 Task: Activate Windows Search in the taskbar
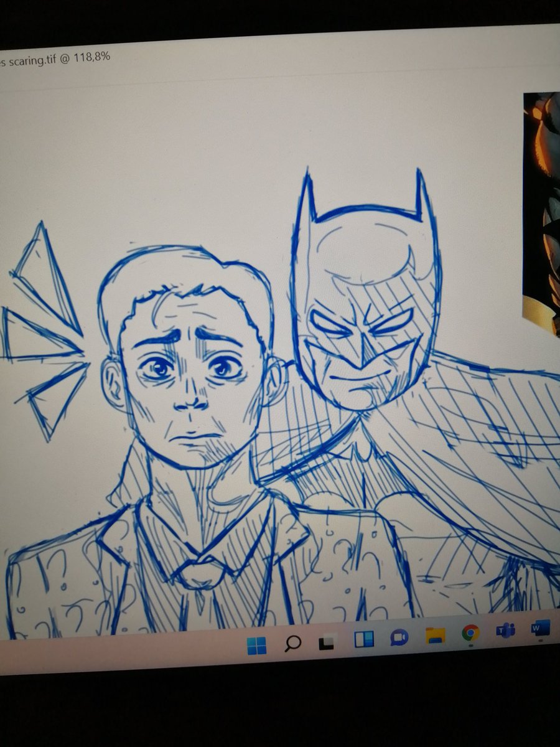pos(292,641)
